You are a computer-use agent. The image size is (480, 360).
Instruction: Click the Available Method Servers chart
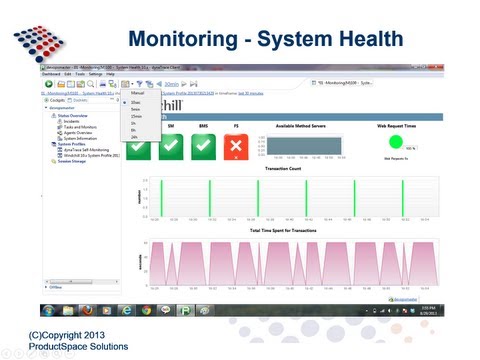(x=304, y=146)
